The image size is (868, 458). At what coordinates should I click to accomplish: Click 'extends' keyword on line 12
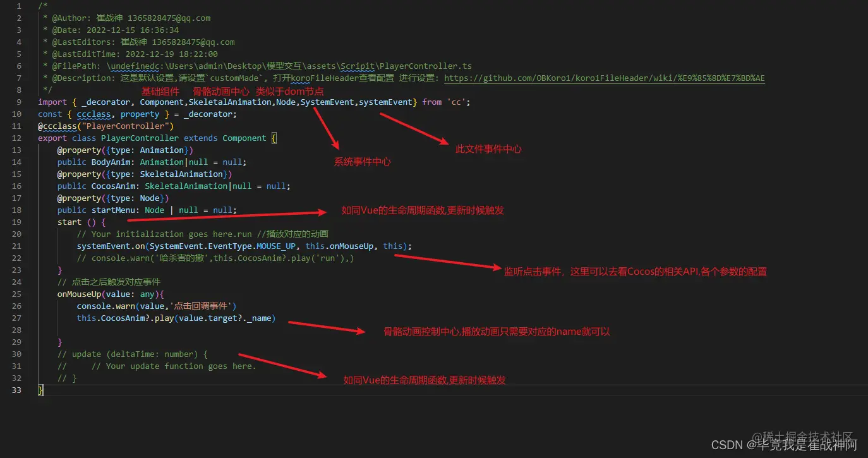201,138
